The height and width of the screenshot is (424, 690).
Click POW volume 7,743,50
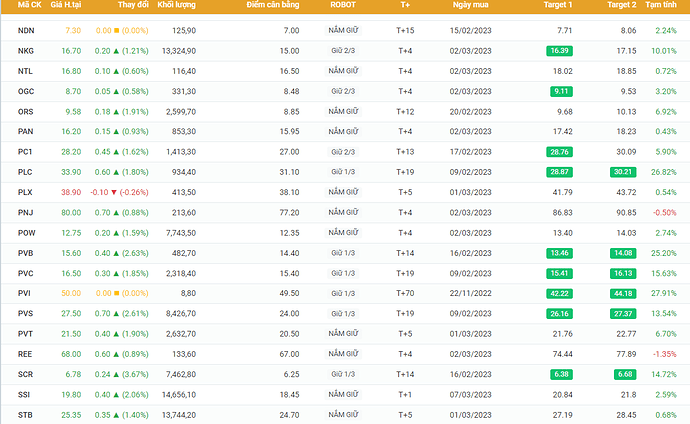[x=181, y=233]
